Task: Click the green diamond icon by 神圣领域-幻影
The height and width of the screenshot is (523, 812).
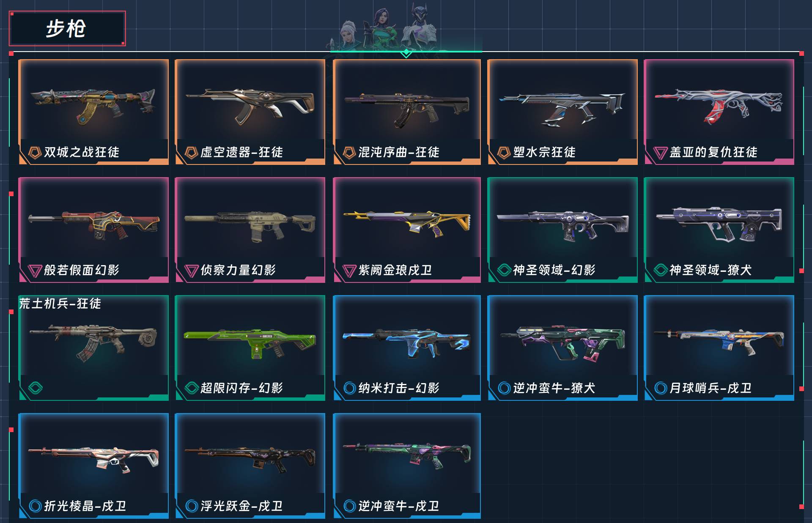Action: [x=504, y=270]
